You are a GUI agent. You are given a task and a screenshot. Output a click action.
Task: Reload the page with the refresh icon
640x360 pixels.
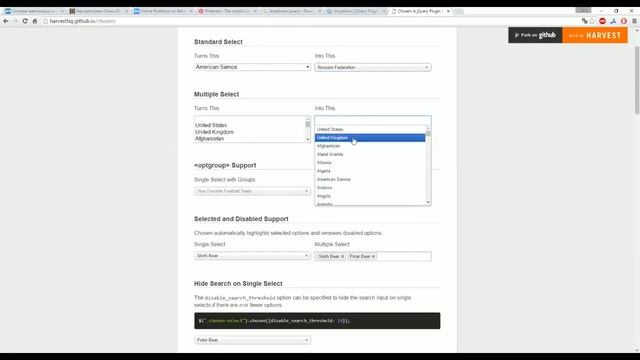[25, 21]
